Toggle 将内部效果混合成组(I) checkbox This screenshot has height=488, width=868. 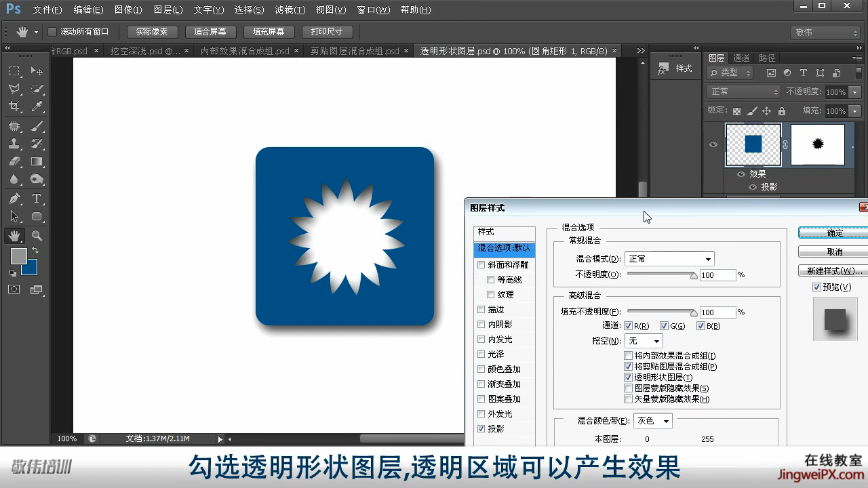tap(629, 356)
